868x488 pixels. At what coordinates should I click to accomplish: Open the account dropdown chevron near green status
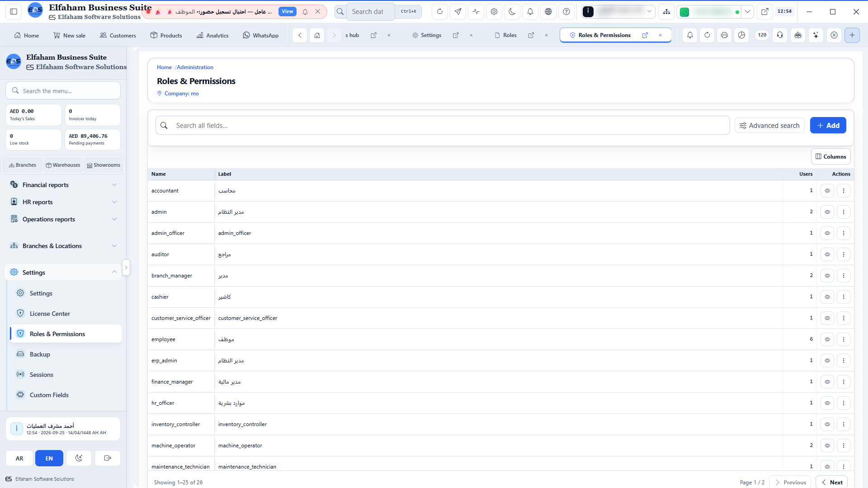748,12
